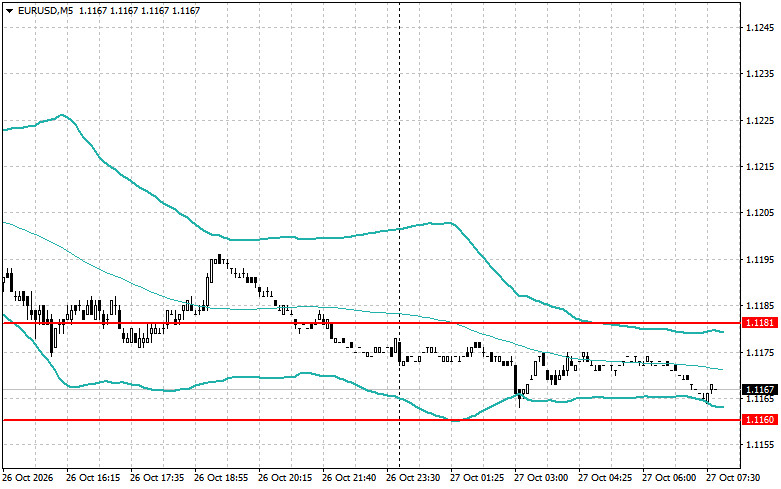
Task: Click the 1.1185 price scale value
Action: click(760, 306)
